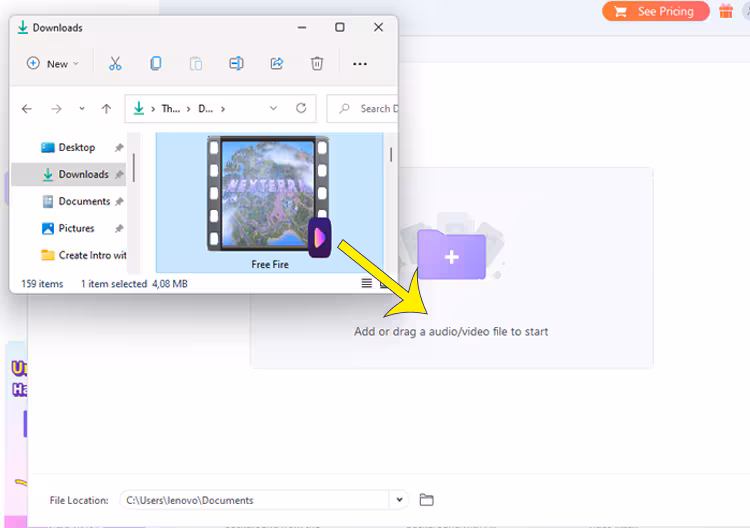Click 'Add or drag a audio/video file' text
The width and height of the screenshot is (750, 528).
tap(451, 331)
